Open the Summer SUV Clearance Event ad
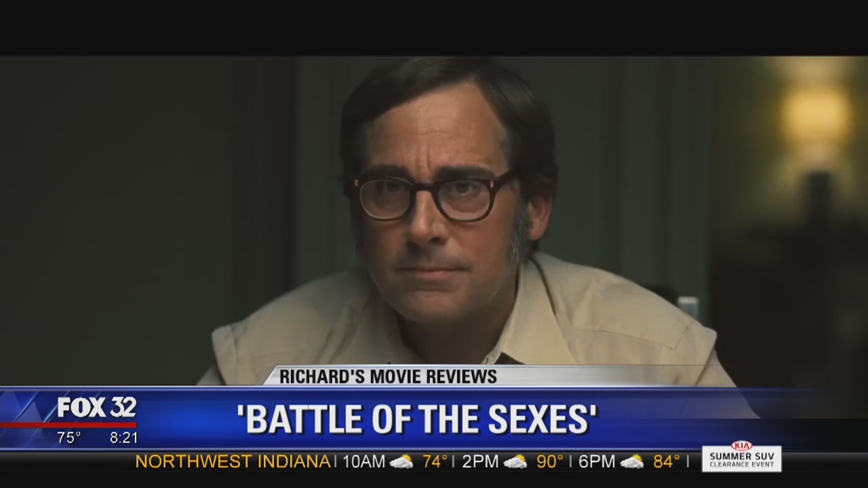 tap(741, 458)
